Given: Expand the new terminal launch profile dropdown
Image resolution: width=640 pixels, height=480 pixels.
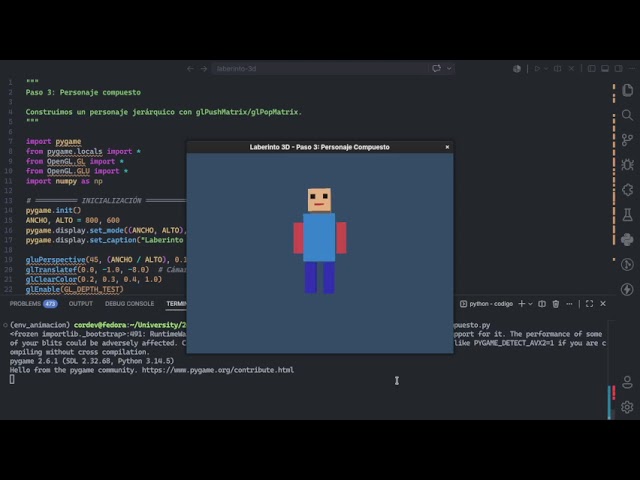Looking at the screenshot, I should 531,304.
